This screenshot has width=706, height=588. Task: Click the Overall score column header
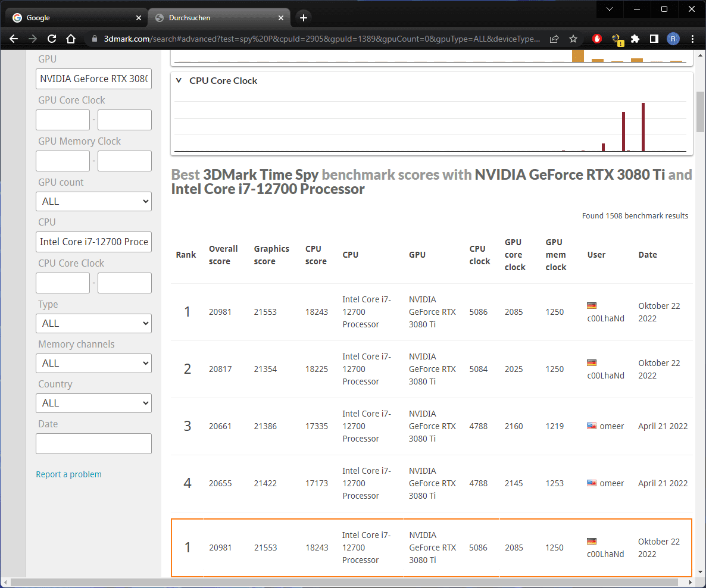pos(223,255)
